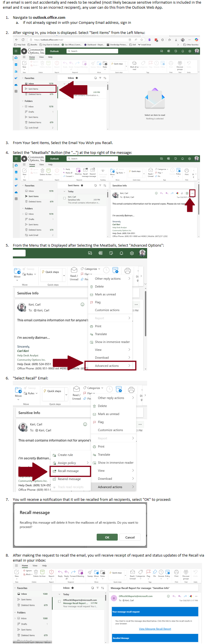The height and width of the screenshot is (644, 207).
Task: Select View tab in step 2 Outlook ribbon
Action: (41, 57)
